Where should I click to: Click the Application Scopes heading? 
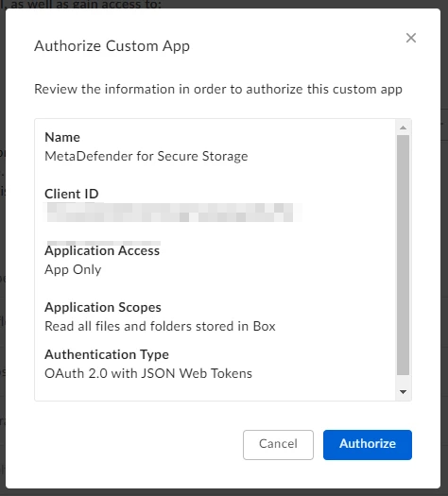[103, 307]
